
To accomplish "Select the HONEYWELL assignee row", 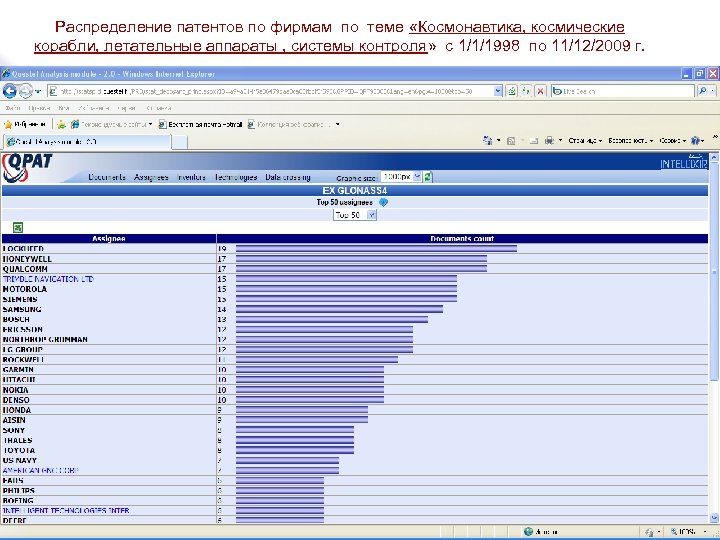I will coord(354,259).
